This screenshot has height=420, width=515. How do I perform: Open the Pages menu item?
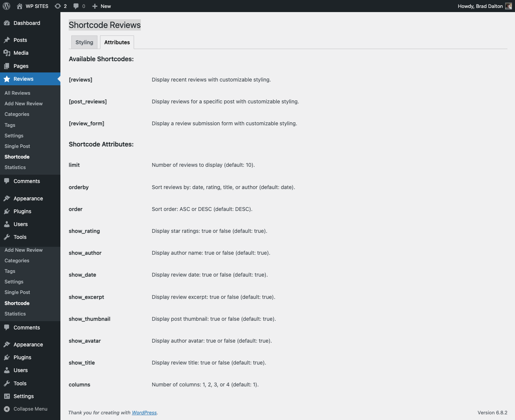tap(21, 66)
